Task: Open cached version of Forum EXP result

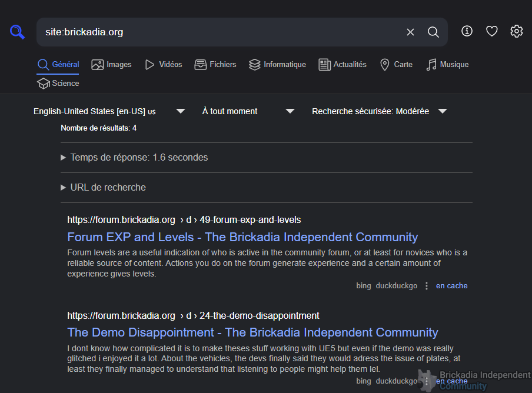Action: coord(451,286)
